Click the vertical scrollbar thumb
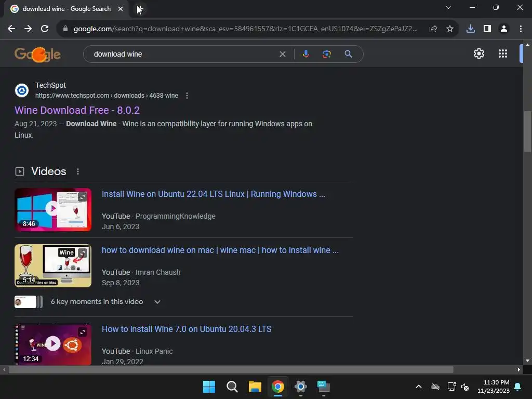The height and width of the screenshot is (399, 532). coord(527,131)
